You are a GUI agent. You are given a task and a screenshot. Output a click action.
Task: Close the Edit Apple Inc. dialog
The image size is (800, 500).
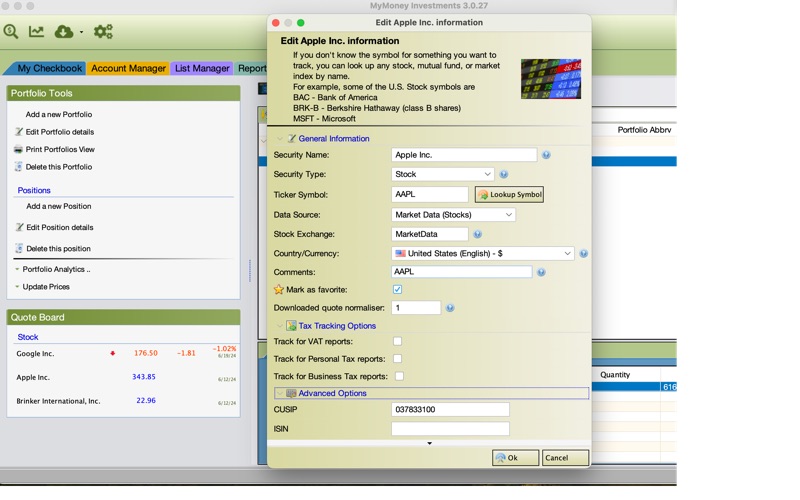[x=276, y=22]
